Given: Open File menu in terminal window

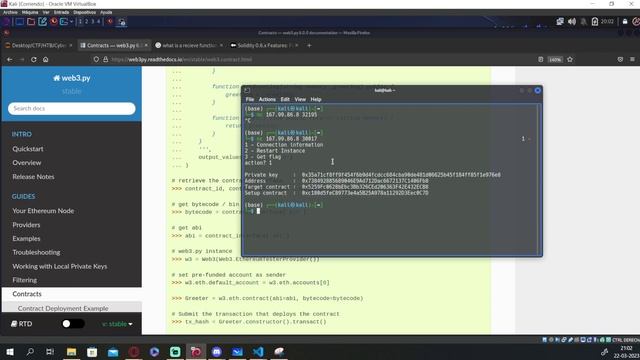Looking at the screenshot, I should (250, 99).
